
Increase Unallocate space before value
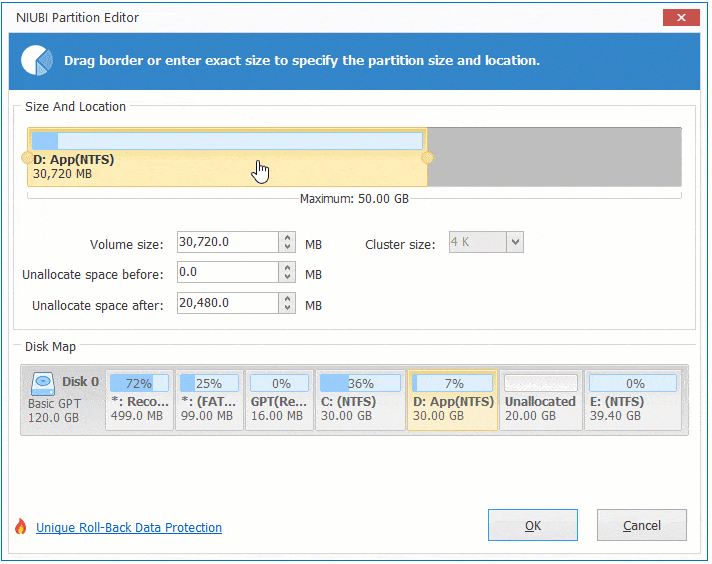coord(288,268)
